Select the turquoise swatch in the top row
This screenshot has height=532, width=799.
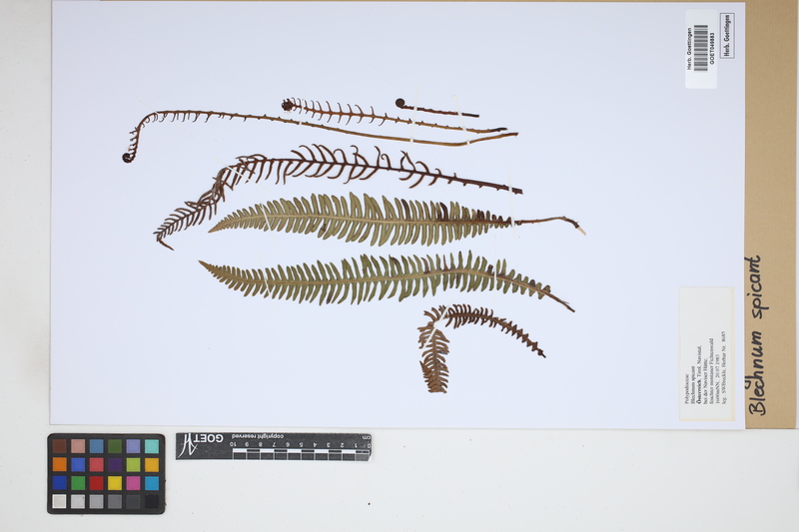click(151, 446)
